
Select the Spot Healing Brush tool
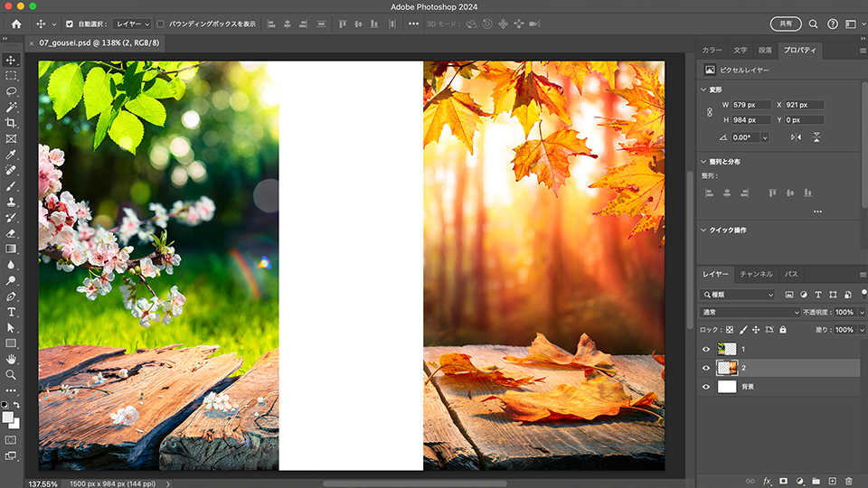click(x=11, y=170)
